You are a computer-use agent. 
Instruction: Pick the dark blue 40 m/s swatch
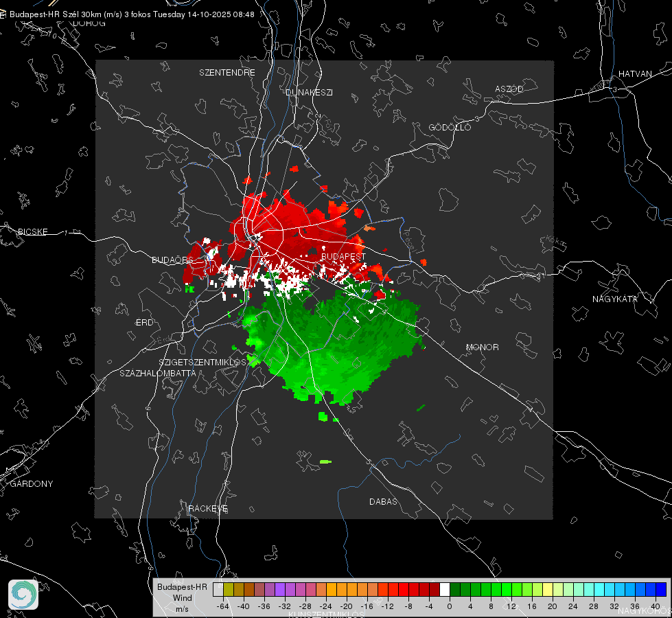(x=661, y=589)
